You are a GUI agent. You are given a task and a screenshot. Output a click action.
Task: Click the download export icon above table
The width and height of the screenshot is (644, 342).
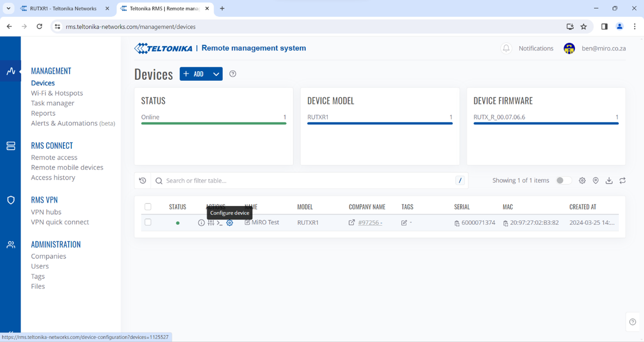coord(609,181)
